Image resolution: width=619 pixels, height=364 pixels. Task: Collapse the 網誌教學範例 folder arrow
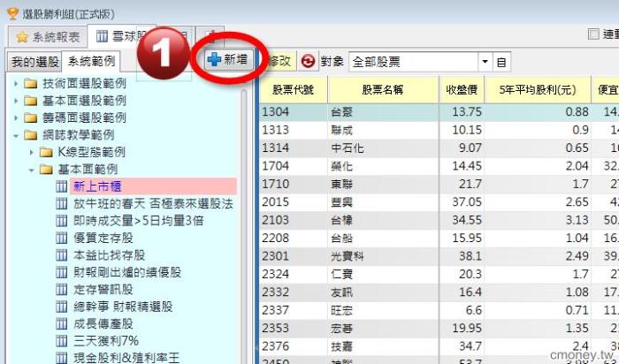tap(16, 135)
